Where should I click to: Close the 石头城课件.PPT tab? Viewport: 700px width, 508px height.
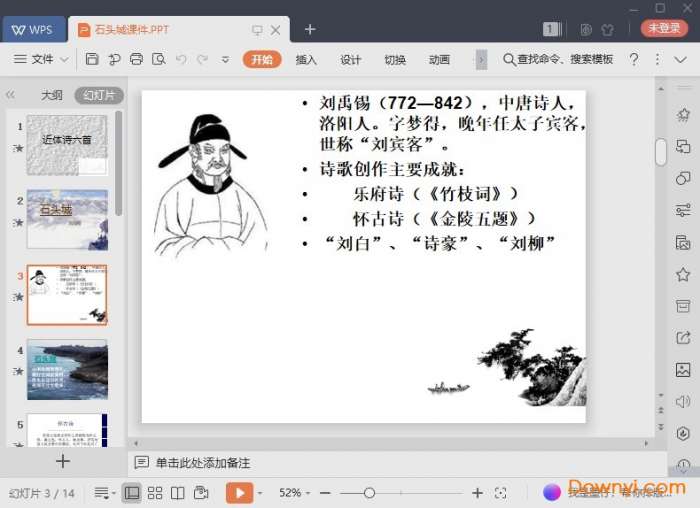click(276, 30)
